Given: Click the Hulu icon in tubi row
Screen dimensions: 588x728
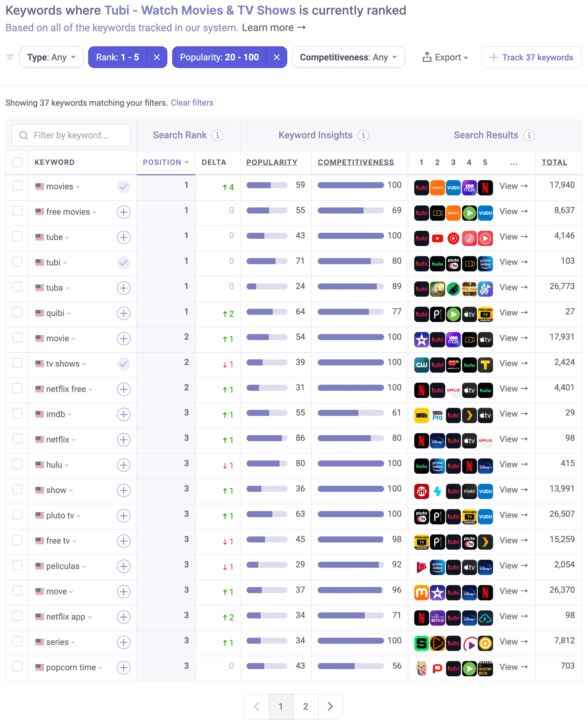Looking at the screenshot, I should click(x=437, y=263).
